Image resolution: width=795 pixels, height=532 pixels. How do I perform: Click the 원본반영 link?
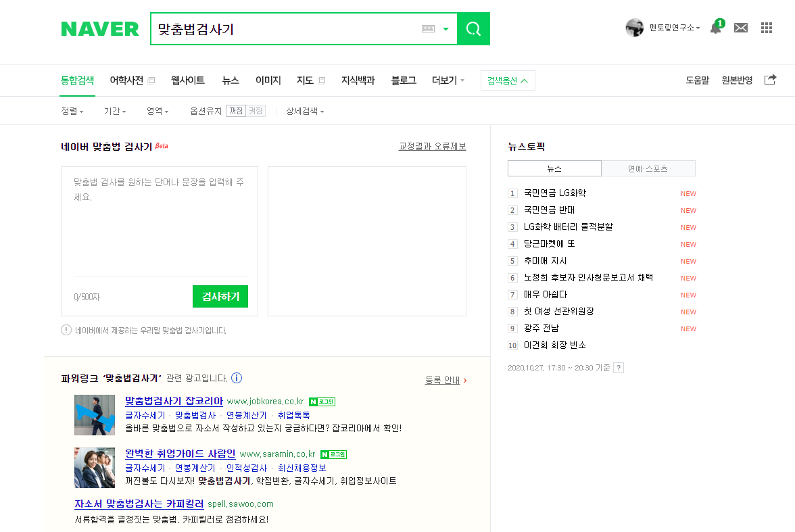tap(737, 80)
